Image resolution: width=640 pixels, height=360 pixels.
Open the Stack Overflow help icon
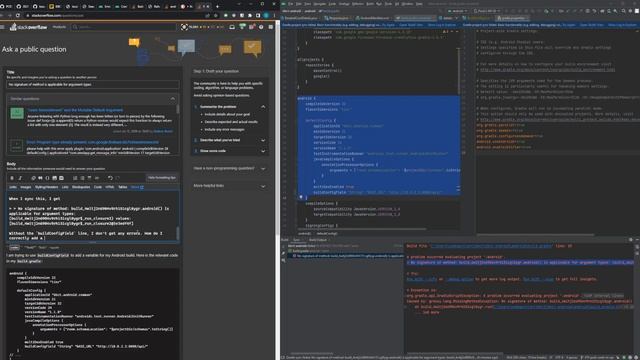[261, 27]
